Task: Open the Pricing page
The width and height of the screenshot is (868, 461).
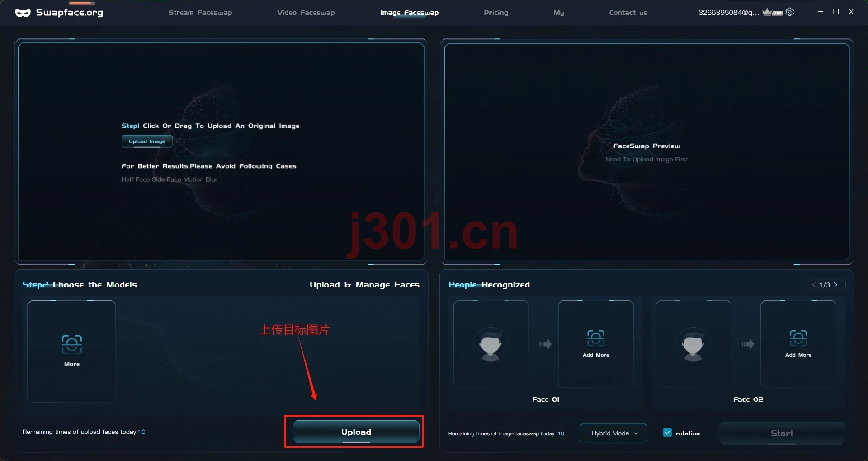Action: coord(496,13)
